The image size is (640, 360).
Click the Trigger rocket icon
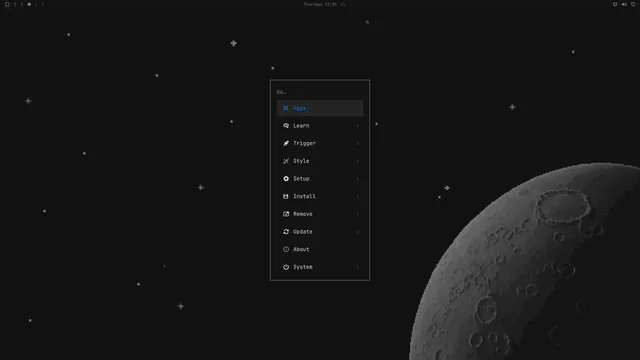coord(286,143)
